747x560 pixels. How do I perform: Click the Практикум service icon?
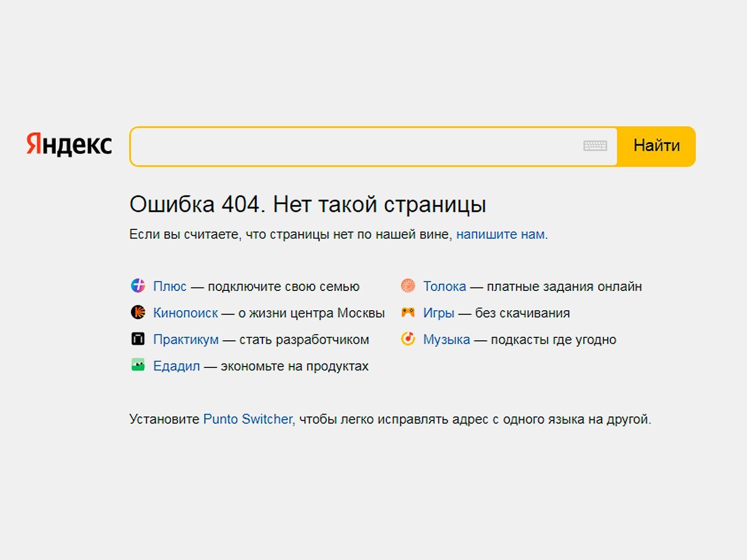(x=138, y=338)
